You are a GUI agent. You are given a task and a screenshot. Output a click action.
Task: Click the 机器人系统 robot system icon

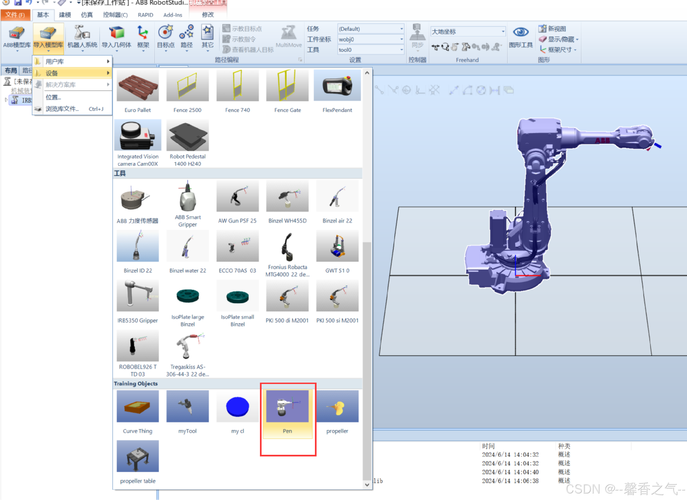click(82, 37)
